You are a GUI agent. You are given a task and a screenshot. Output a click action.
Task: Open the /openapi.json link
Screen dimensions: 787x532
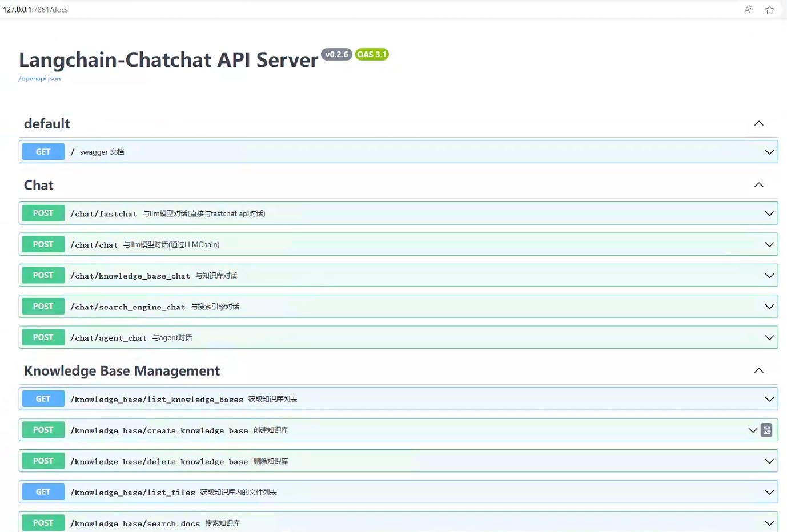point(39,79)
